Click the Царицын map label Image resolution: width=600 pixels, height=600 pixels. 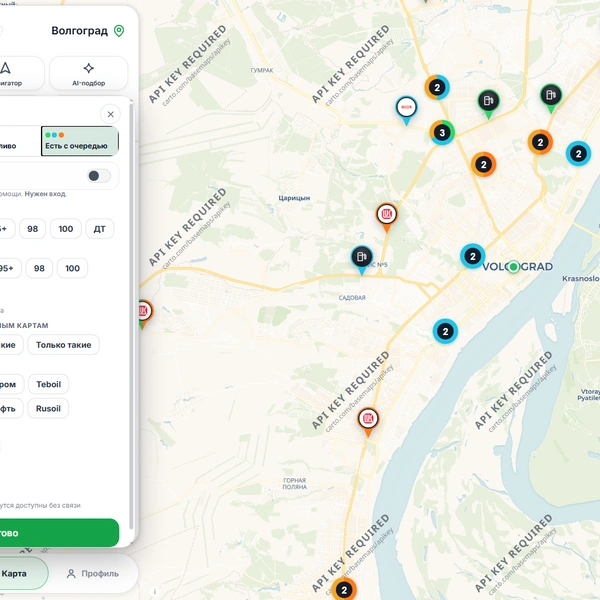pos(294,198)
